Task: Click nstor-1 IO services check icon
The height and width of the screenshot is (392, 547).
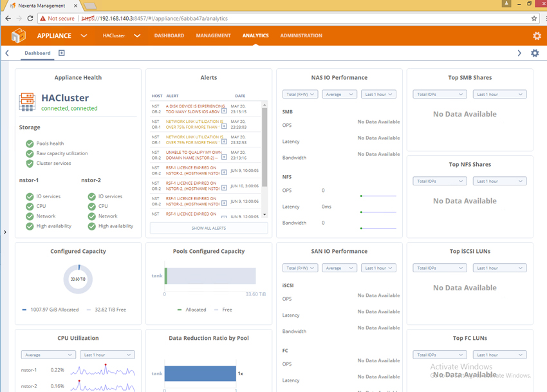Action: pyautogui.click(x=30, y=196)
